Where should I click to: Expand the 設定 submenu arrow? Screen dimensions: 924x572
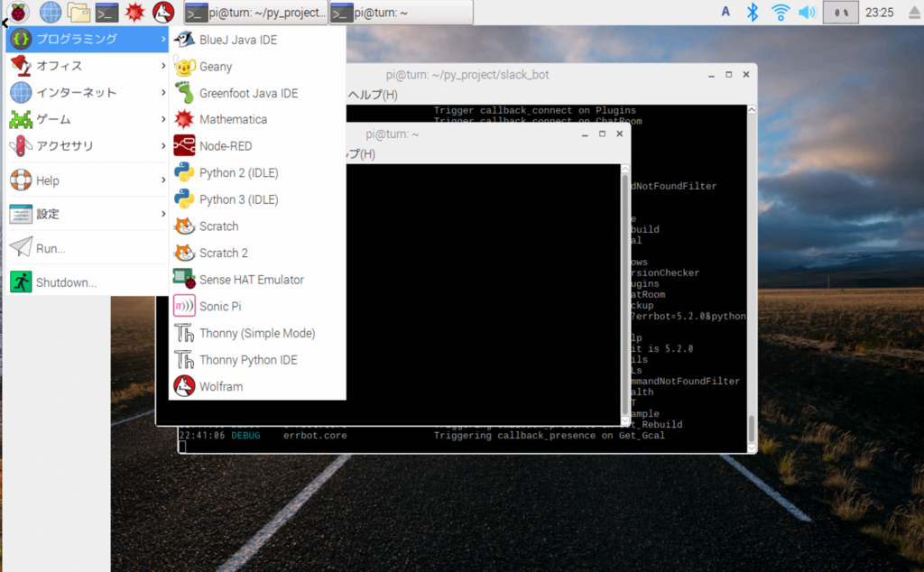[x=163, y=214]
